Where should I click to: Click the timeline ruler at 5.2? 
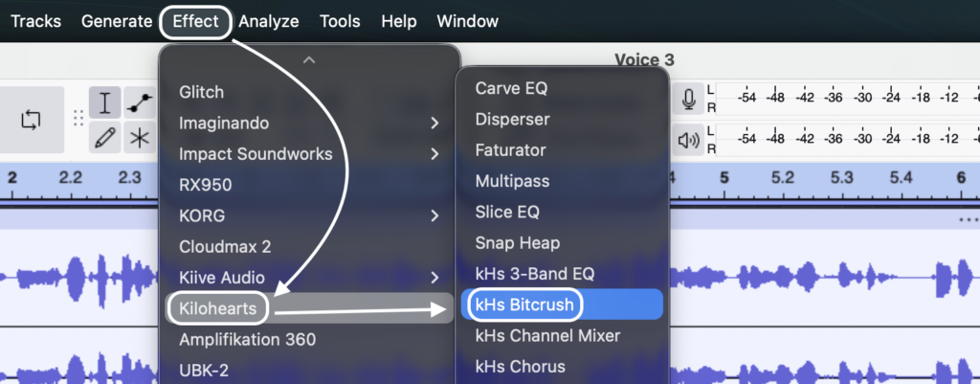781,177
